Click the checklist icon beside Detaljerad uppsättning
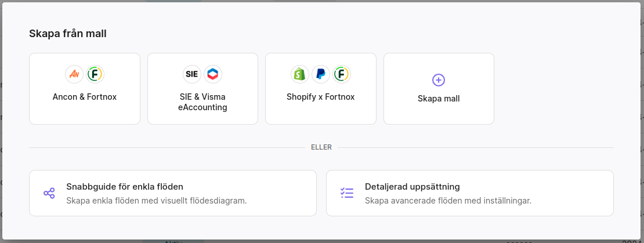 pyautogui.click(x=347, y=193)
